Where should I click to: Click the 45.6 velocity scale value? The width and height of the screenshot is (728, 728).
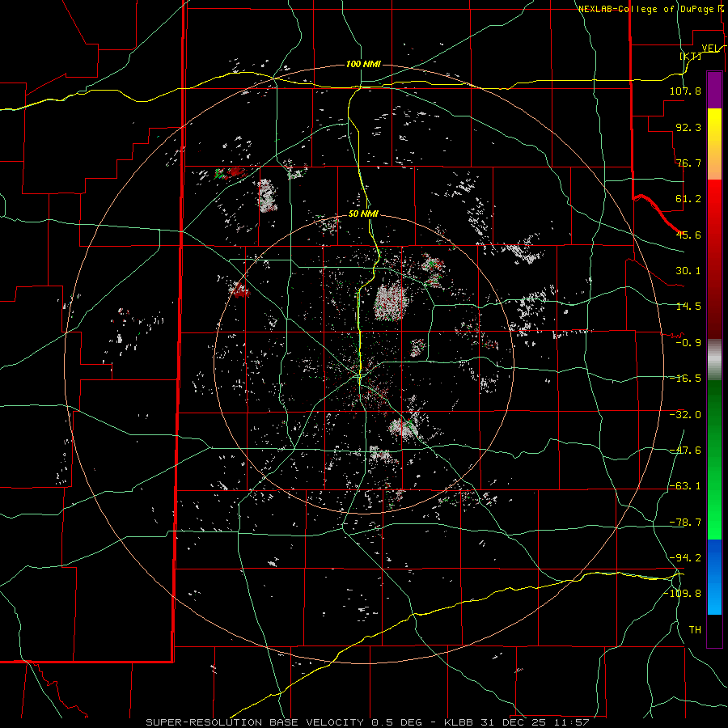(688, 235)
